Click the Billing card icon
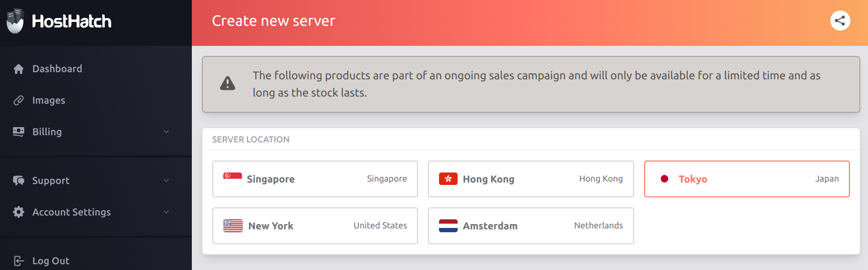 point(19,132)
